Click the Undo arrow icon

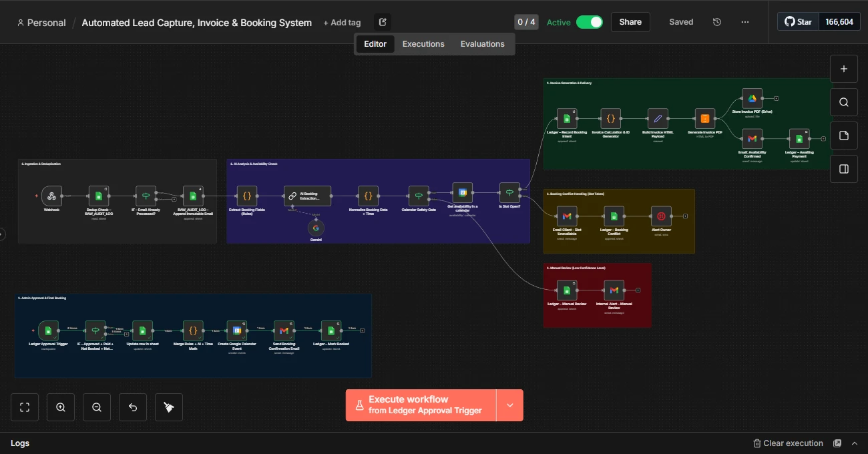coord(132,407)
